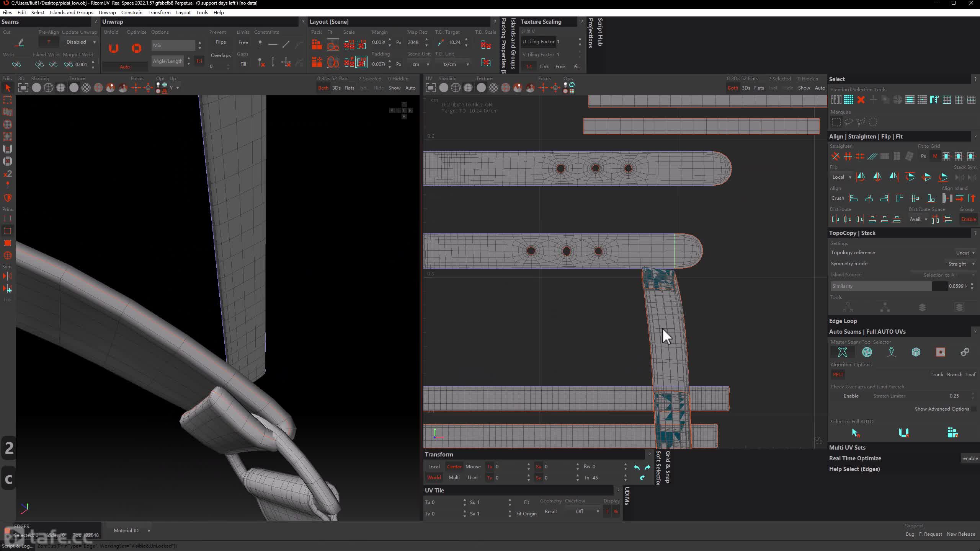This screenshot has height=551, width=980.
Task: Click the Weld seams icon
Action: tap(16, 64)
